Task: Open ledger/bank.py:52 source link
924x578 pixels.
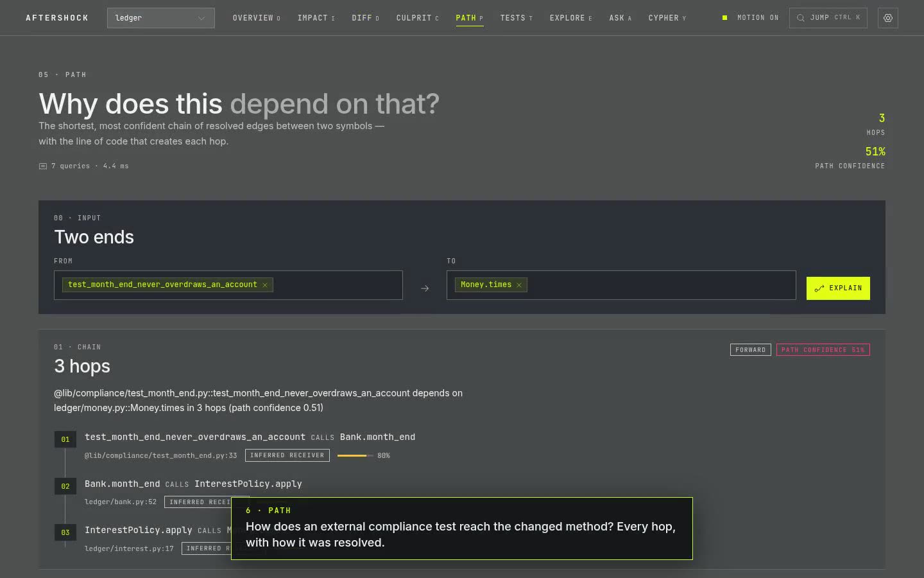Action: coord(121,502)
